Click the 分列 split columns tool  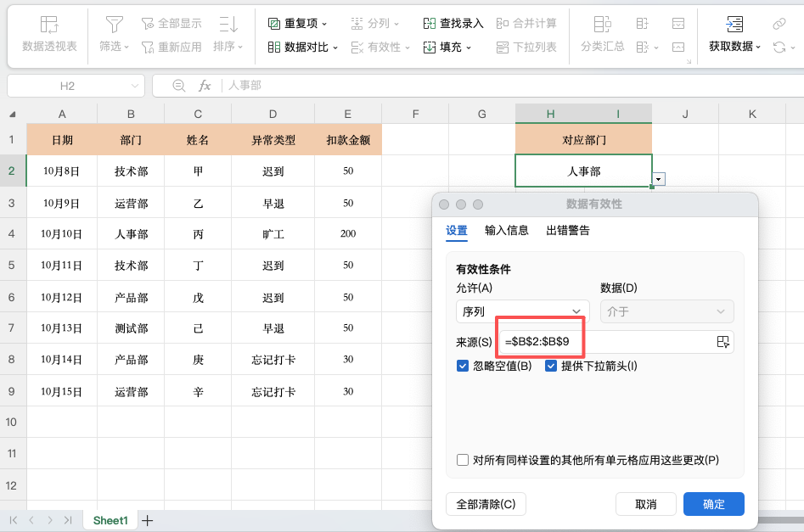[x=374, y=23]
